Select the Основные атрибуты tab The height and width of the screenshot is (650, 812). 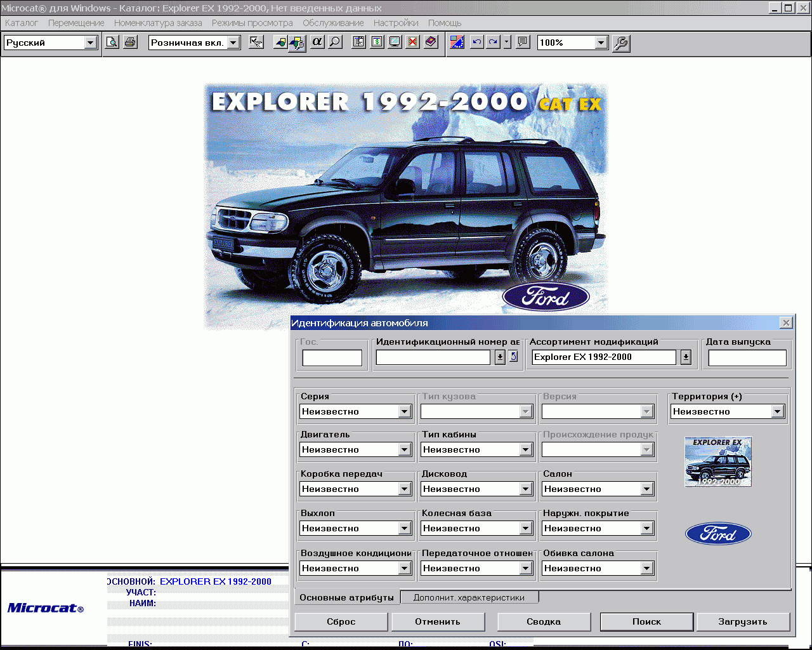point(346,597)
